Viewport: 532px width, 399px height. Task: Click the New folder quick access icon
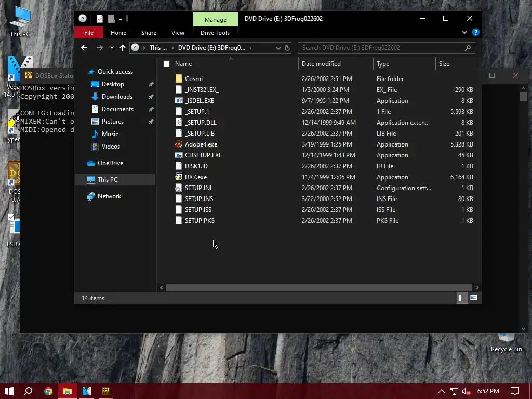[x=111, y=19]
